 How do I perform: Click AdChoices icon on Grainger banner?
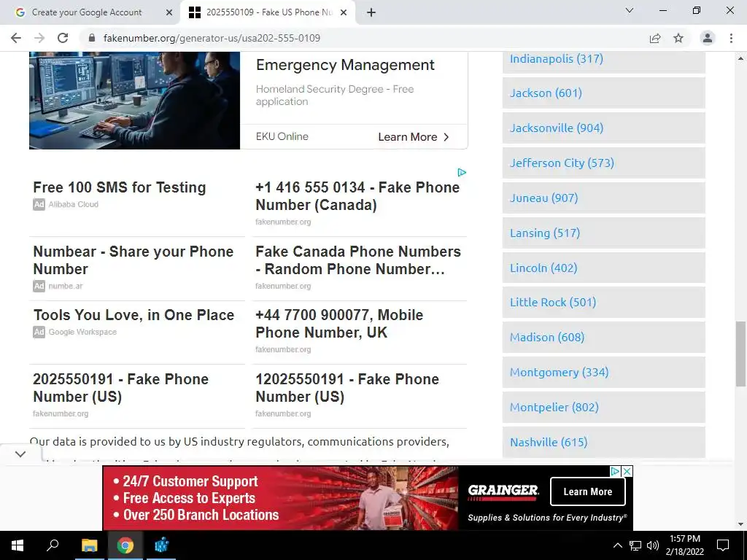616,472
